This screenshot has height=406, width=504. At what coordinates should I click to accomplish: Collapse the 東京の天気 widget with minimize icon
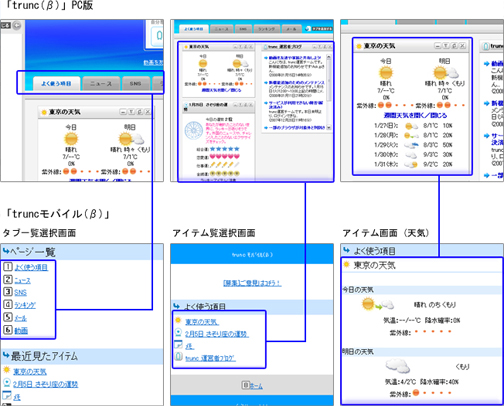123,112
